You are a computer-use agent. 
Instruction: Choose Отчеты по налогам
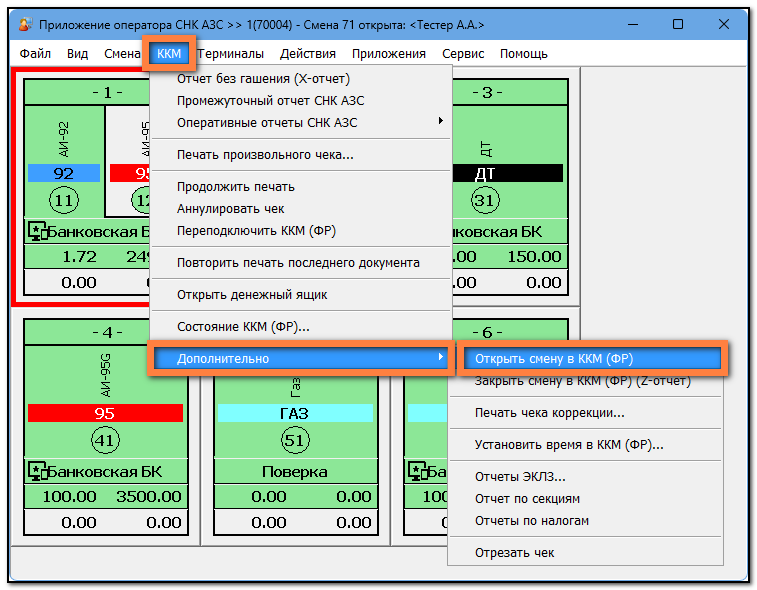586,520
